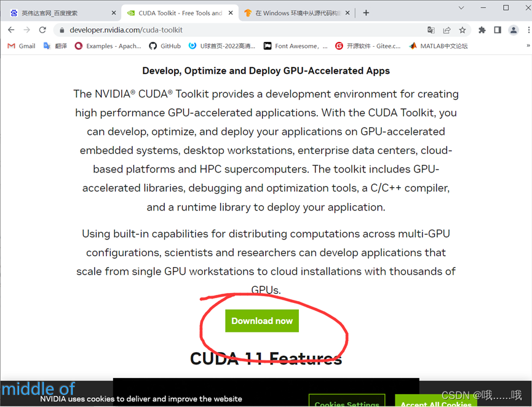Viewport: 532px width, 407px height.
Task: Open the Examples - Apache bookmark
Action: coord(108,46)
